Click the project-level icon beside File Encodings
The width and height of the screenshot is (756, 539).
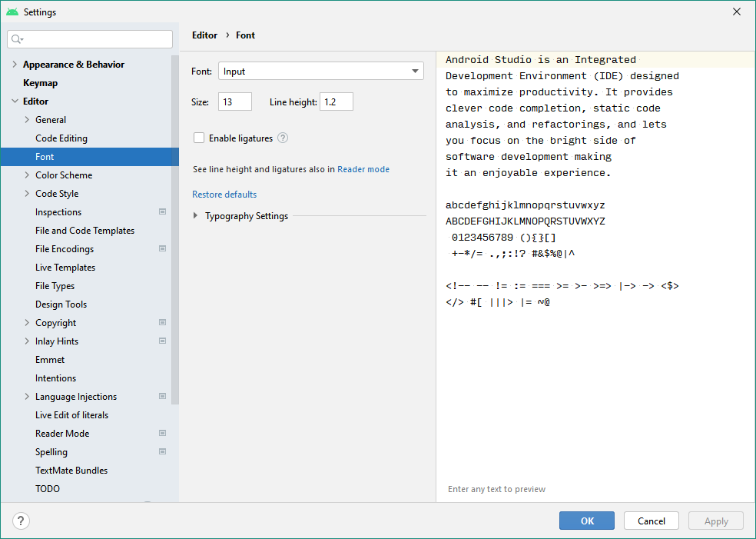click(162, 249)
